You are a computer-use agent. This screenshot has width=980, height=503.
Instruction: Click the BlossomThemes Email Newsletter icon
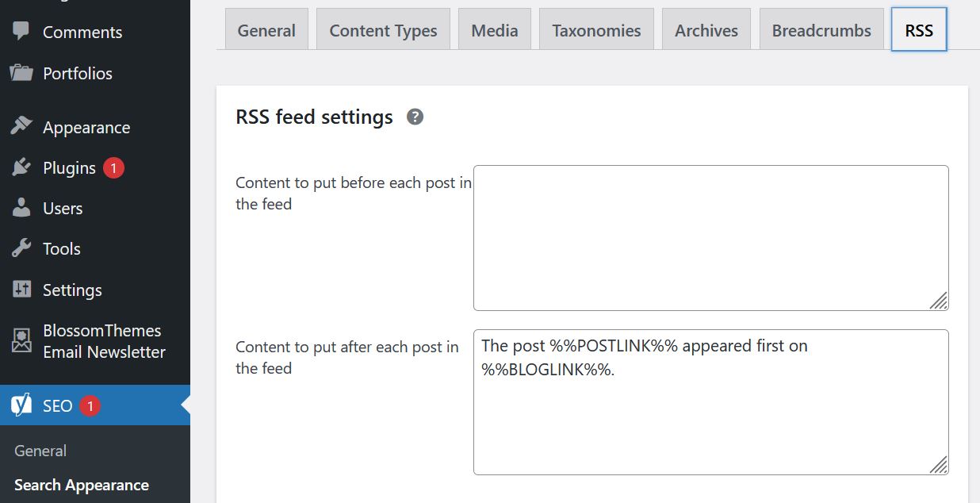point(21,341)
